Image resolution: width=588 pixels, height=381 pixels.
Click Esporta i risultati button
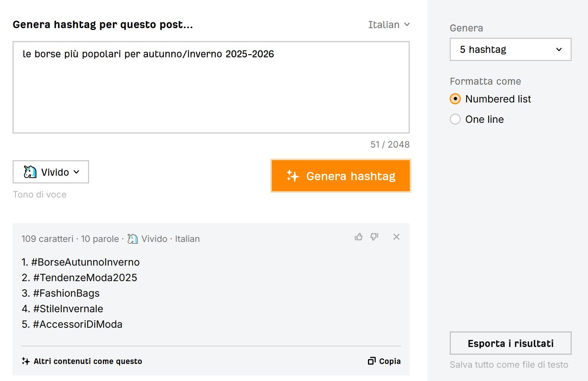[510, 343]
